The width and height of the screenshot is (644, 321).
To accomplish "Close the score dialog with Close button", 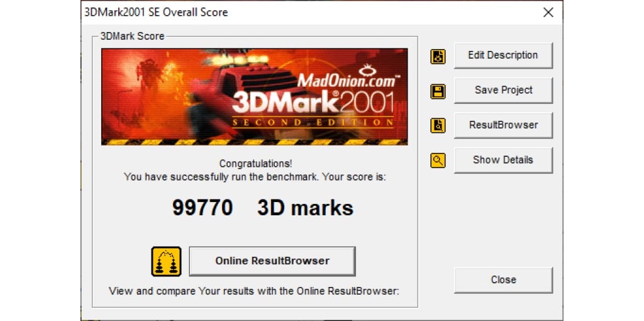I will 503,280.
